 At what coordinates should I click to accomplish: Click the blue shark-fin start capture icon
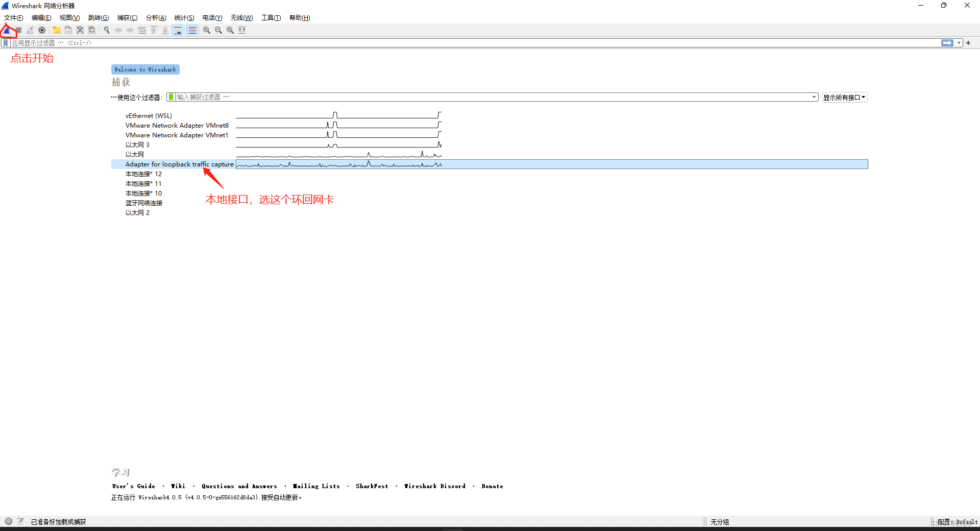click(7, 30)
